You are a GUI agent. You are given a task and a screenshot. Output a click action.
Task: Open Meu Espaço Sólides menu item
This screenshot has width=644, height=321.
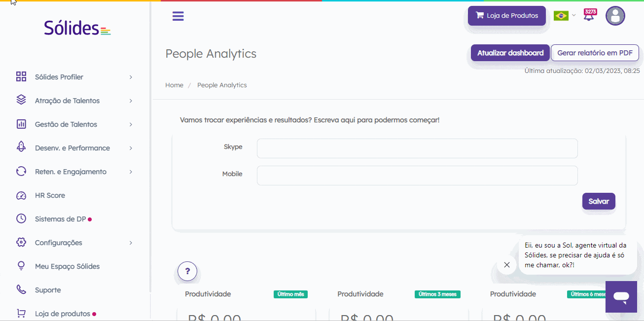click(x=67, y=266)
